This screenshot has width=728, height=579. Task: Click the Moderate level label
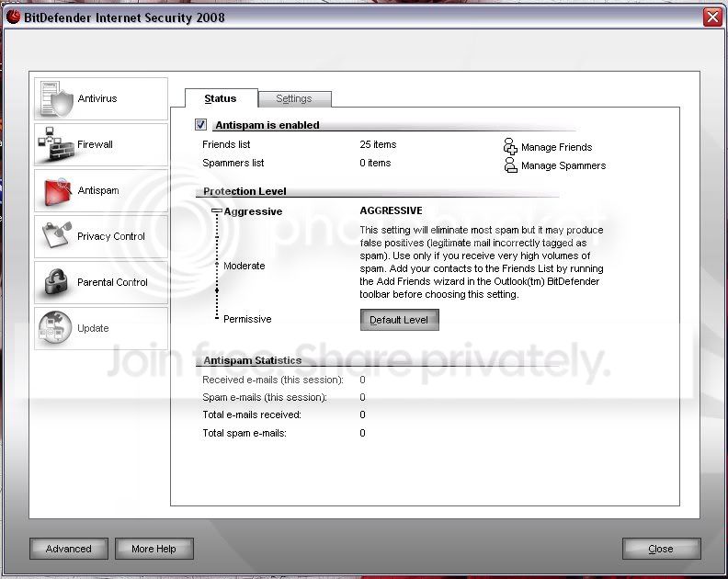point(245,266)
